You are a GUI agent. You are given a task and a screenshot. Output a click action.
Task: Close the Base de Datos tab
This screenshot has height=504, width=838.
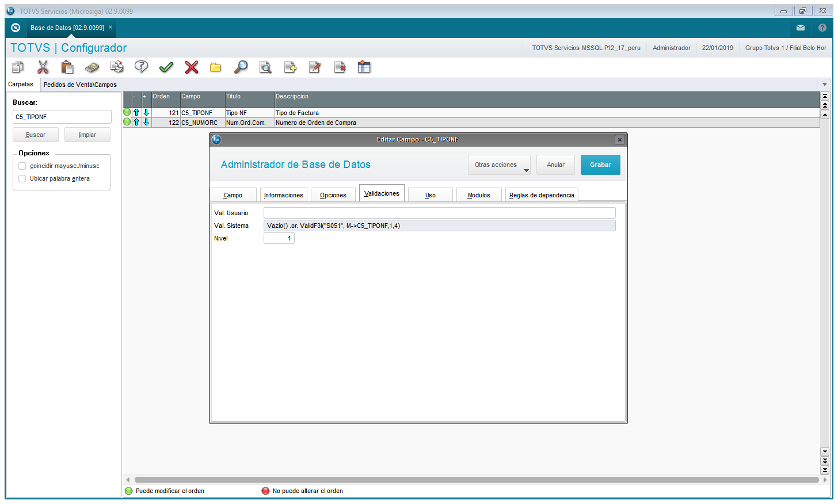[111, 27]
